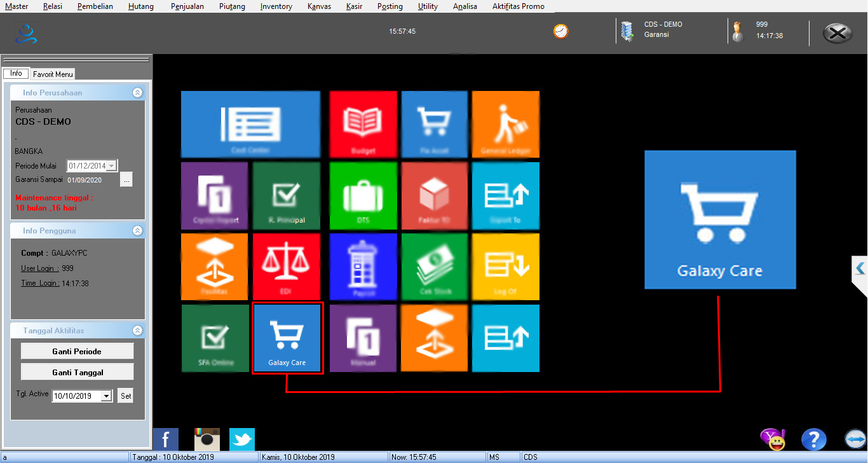The width and height of the screenshot is (868, 463).
Task: Collapse the Info Perusahaan panel
Action: click(x=137, y=93)
